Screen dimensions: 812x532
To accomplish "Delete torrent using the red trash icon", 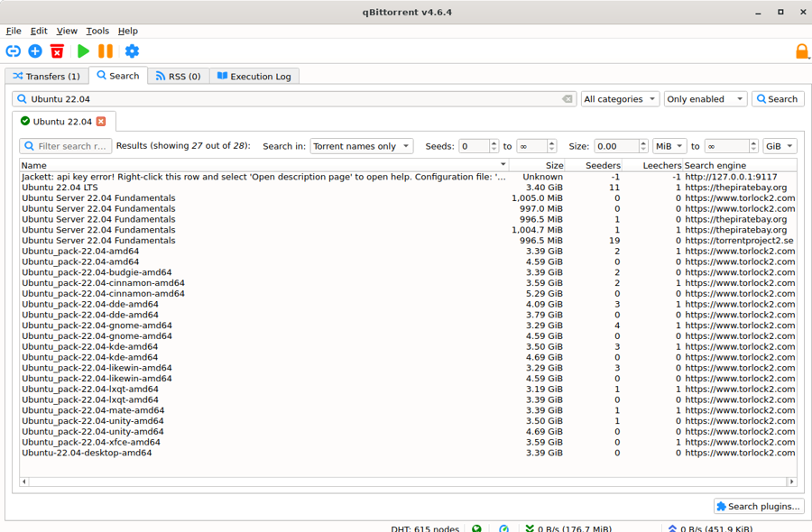I will click(x=58, y=51).
